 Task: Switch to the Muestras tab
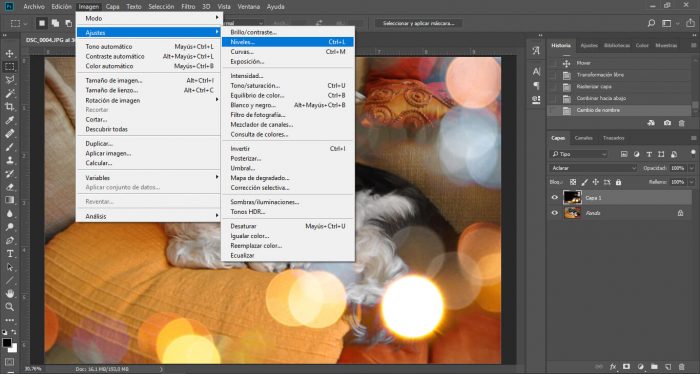(666, 46)
